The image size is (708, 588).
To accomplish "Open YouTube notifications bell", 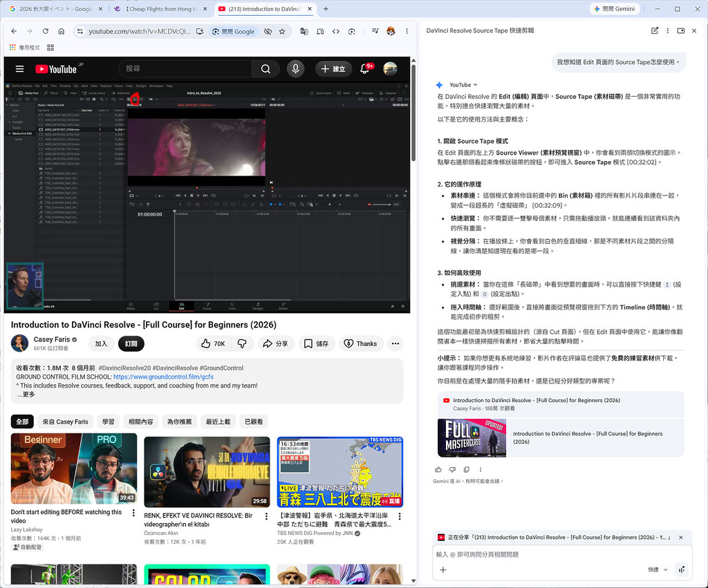I will [x=365, y=69].
